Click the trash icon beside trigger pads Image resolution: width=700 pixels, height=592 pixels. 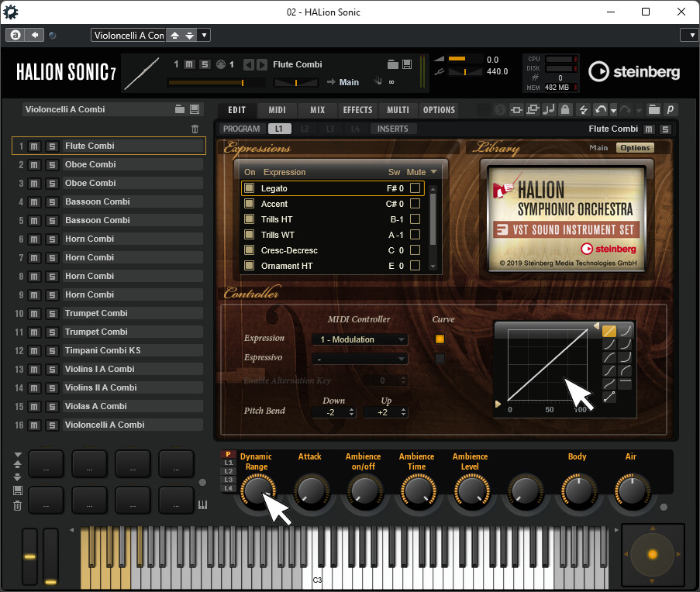pyautogui.click(x=17, y=505)
